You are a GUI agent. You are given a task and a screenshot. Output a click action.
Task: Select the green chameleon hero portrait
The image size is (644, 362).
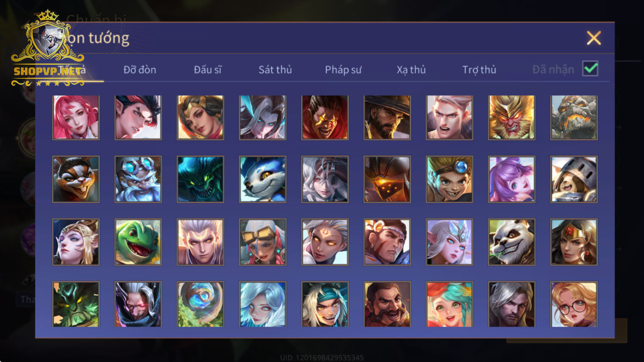[x=138, y=242]
